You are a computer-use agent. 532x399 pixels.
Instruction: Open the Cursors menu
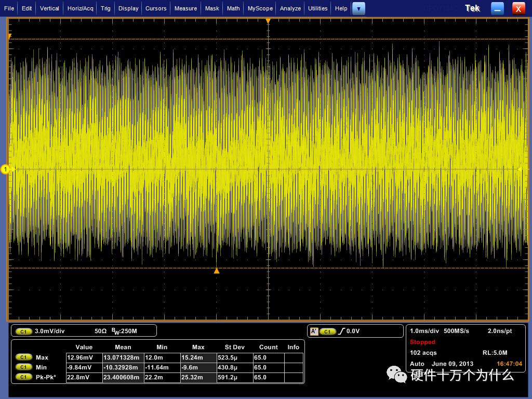tap(156, 8)
